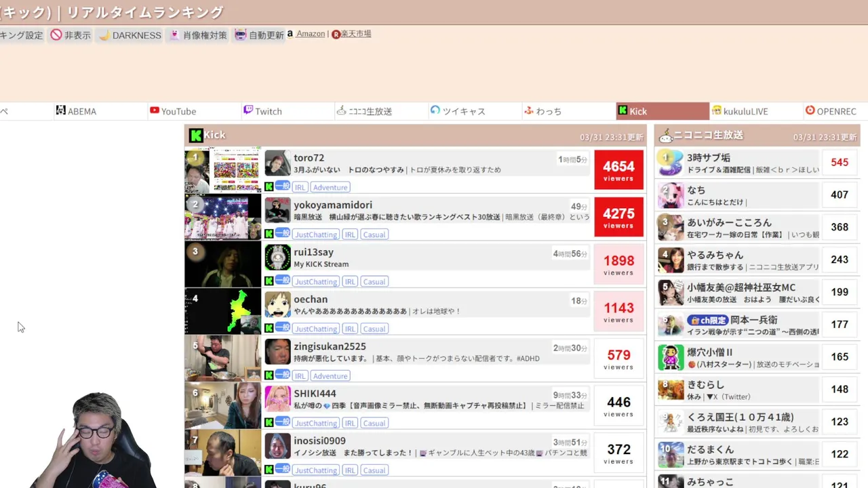Click SHIKI444 username text

[315, 393]
